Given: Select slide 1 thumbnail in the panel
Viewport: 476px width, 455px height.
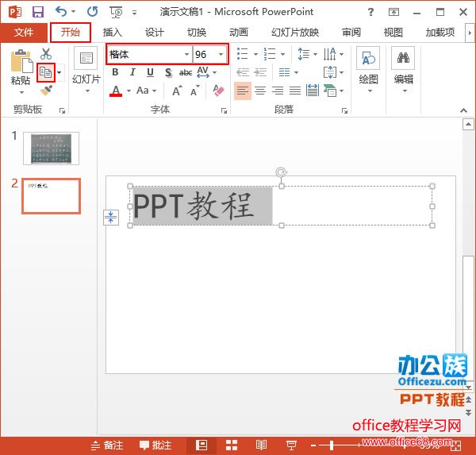Looking at the screenshot, I should pos(50,148).
